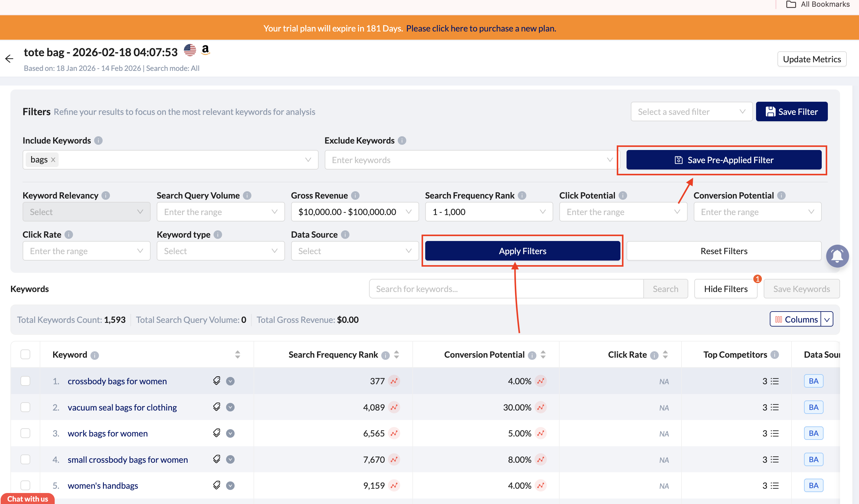Click the Apply Filters button

click(x=522, y=251)
